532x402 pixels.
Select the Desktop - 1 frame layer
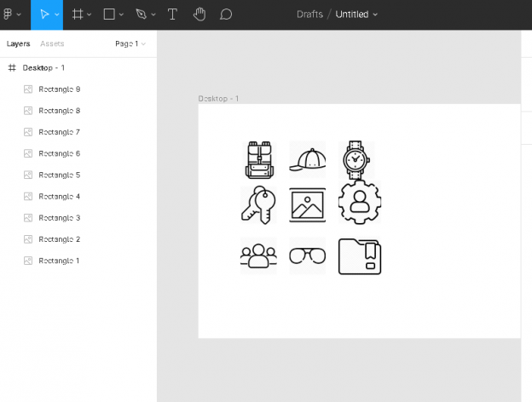pos(43,67)
